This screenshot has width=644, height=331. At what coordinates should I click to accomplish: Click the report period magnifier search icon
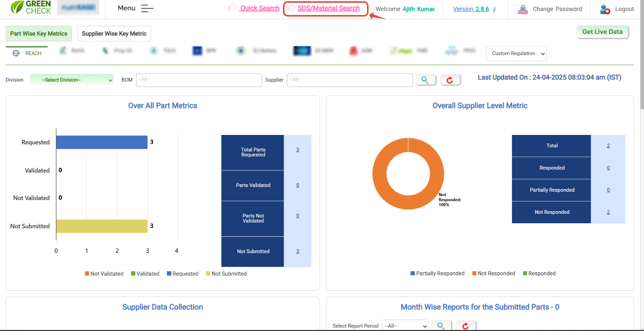pyautogui.click(x=441, y=326)
